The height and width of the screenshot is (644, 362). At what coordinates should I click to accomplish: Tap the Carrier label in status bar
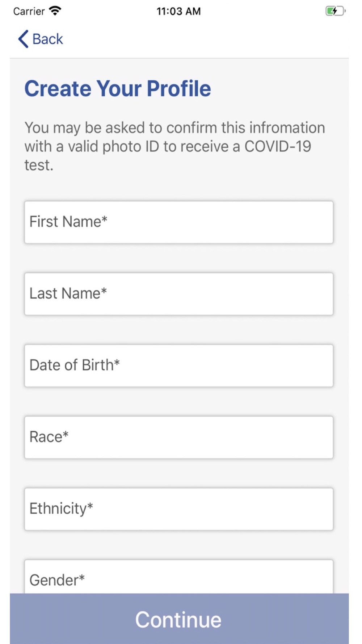coord(29,11)
